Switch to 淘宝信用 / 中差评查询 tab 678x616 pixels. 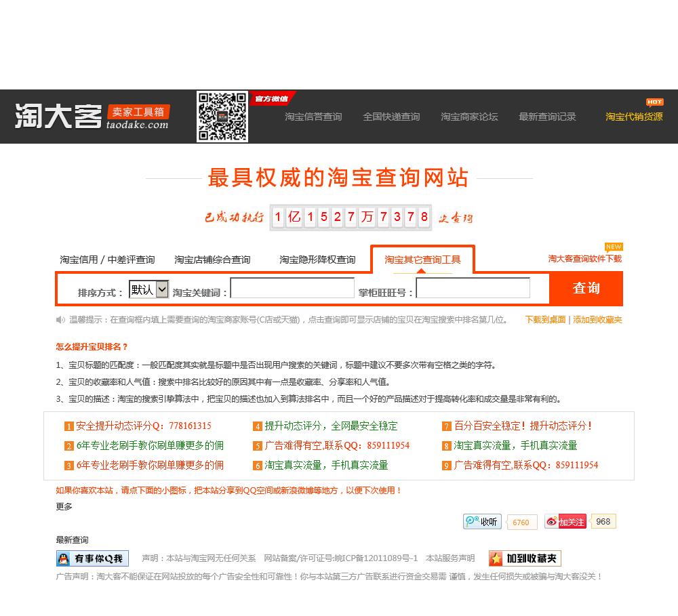[107, 260]
